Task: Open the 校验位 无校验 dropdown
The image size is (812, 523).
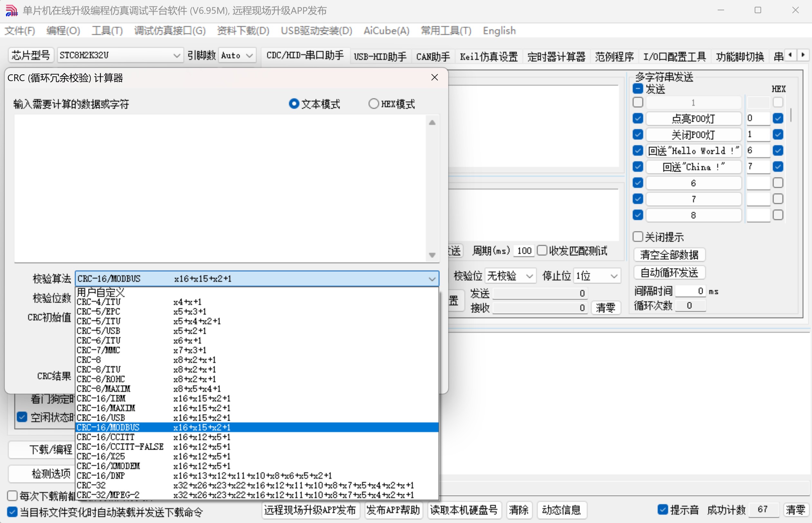Action: point(510,276)
